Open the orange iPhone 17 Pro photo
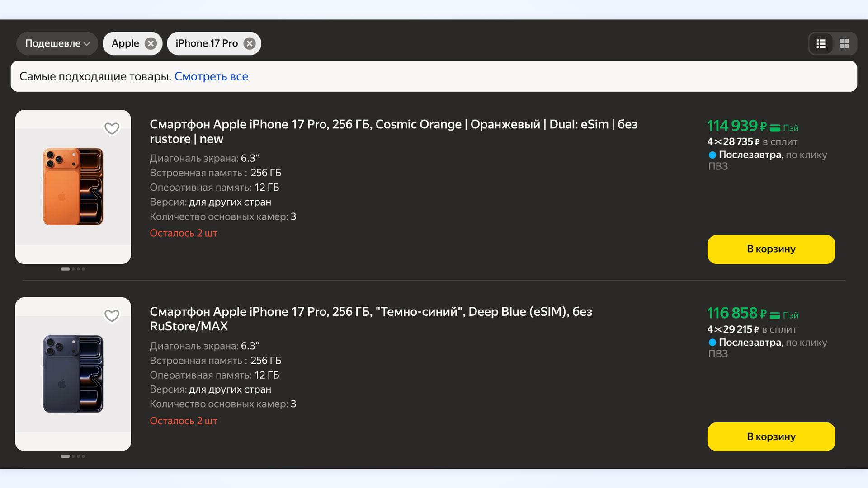Screen dimensions: 868x488 click(x=73, y=187)
